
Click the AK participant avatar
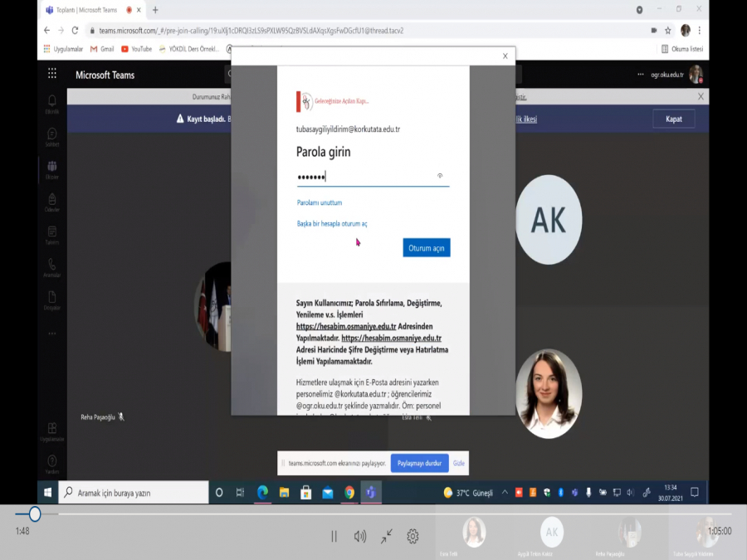click(x=549, y=220)
